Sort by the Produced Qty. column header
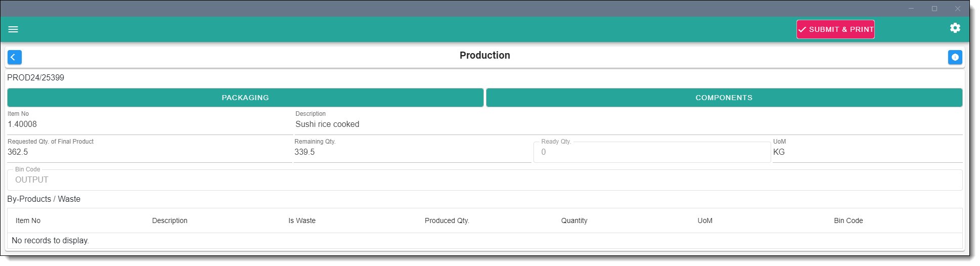The width and height of the screenshot is (980, 266). 447,220
